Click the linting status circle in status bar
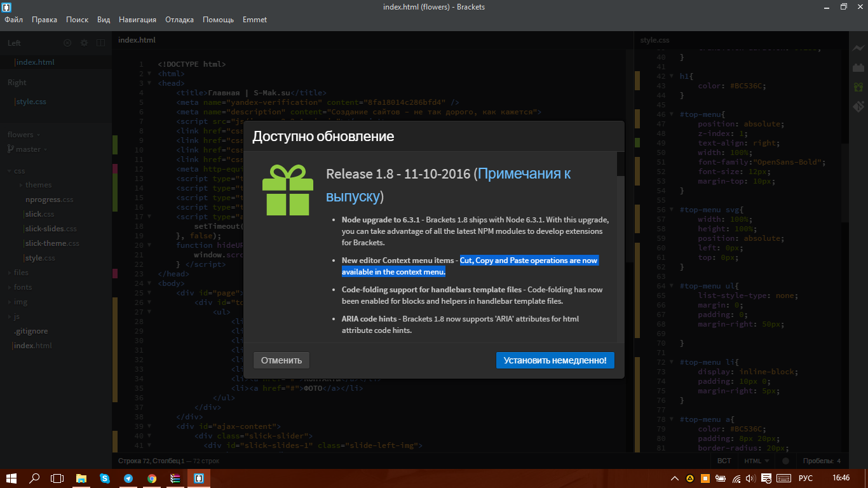 point(786,461)
